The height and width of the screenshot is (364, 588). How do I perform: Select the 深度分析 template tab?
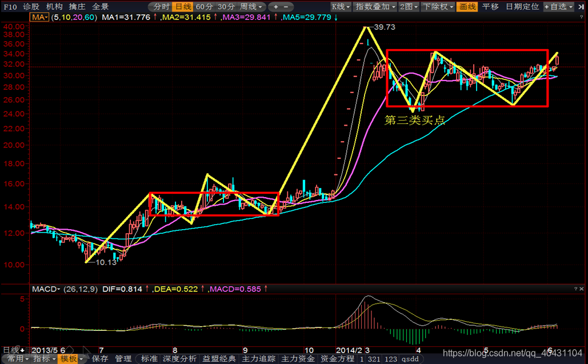click(x=179, y=359)
